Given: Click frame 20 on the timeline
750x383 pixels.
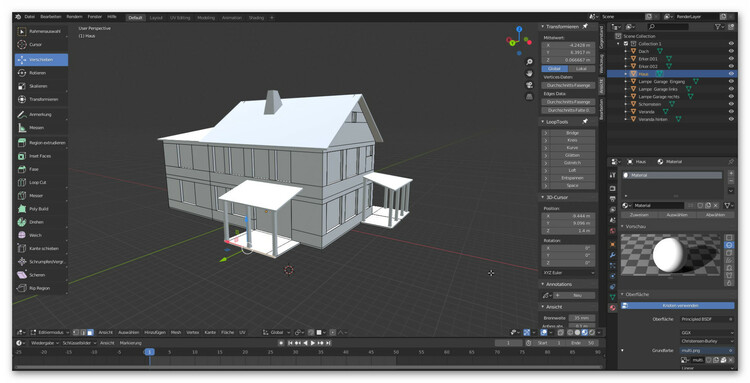Looking at the screenshot, I should [x=245, y=352].
